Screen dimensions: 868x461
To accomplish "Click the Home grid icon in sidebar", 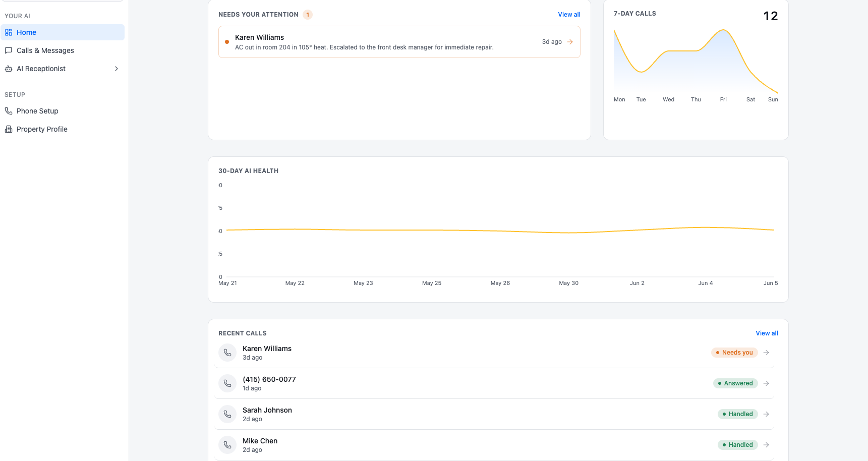I will tap(9, 32).
